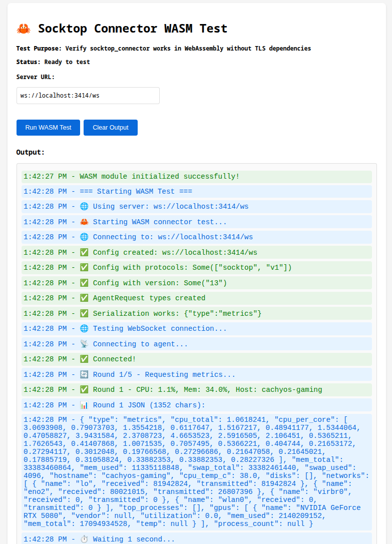The width and height of the screenshot is (392, 544).
Task: Click globe icon next to "Connecting to:" line
Action: tap(84, 237)
